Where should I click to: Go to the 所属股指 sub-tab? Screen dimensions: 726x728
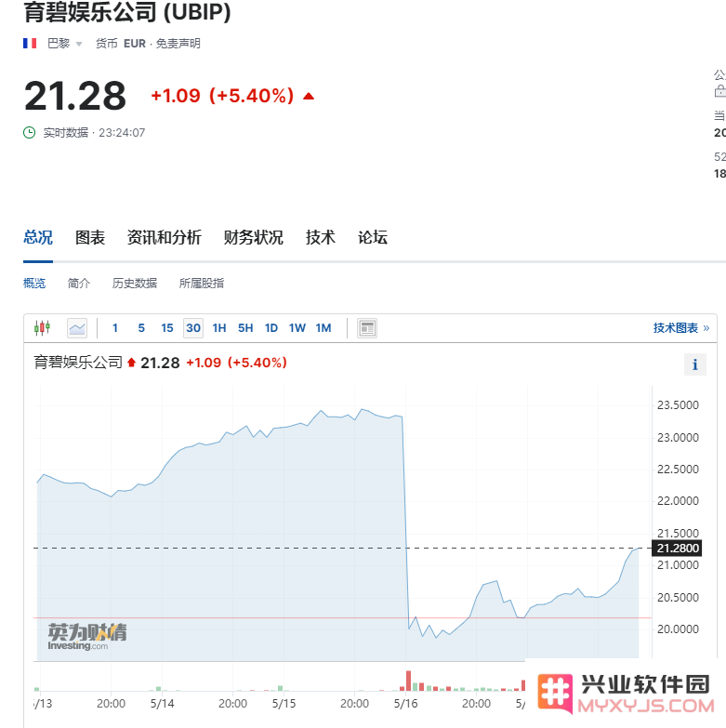pos(202,284)
